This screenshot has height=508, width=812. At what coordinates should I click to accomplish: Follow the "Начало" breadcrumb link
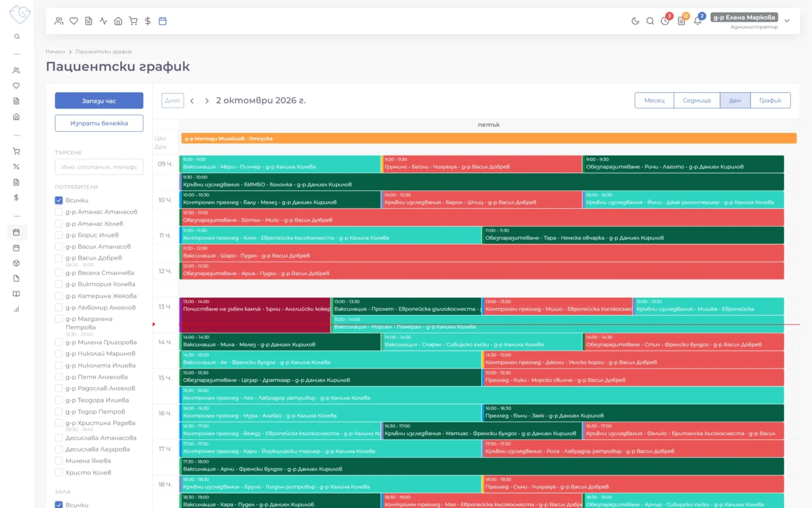(x=55, y=52)
